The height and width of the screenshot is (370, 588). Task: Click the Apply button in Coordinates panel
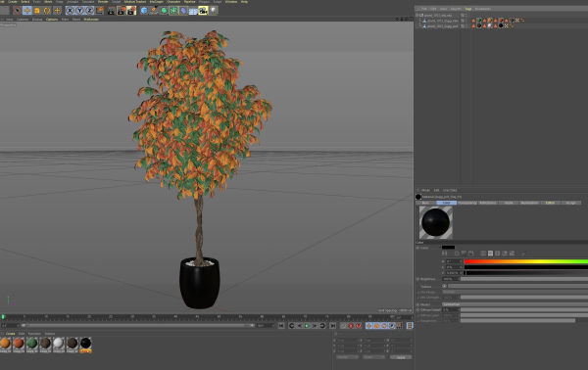click(401, 357)
